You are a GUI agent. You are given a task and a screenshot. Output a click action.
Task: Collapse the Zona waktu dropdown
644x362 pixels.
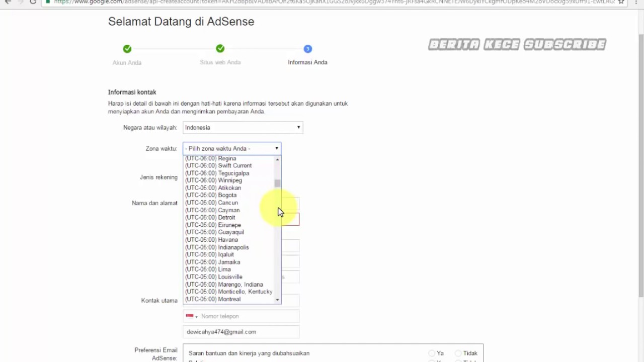coord(232,148)
